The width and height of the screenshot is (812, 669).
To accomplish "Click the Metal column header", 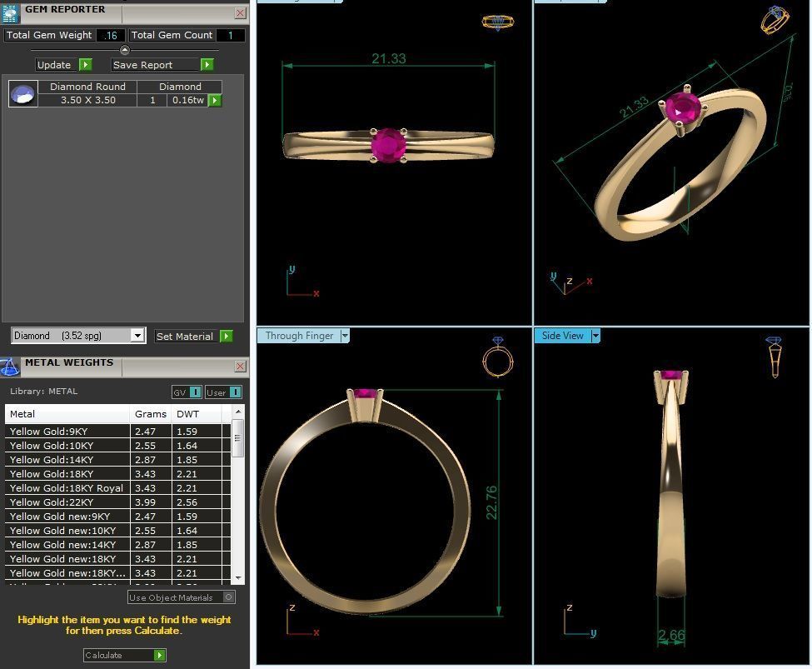I will pyautogui.click(x=67, y=414).
